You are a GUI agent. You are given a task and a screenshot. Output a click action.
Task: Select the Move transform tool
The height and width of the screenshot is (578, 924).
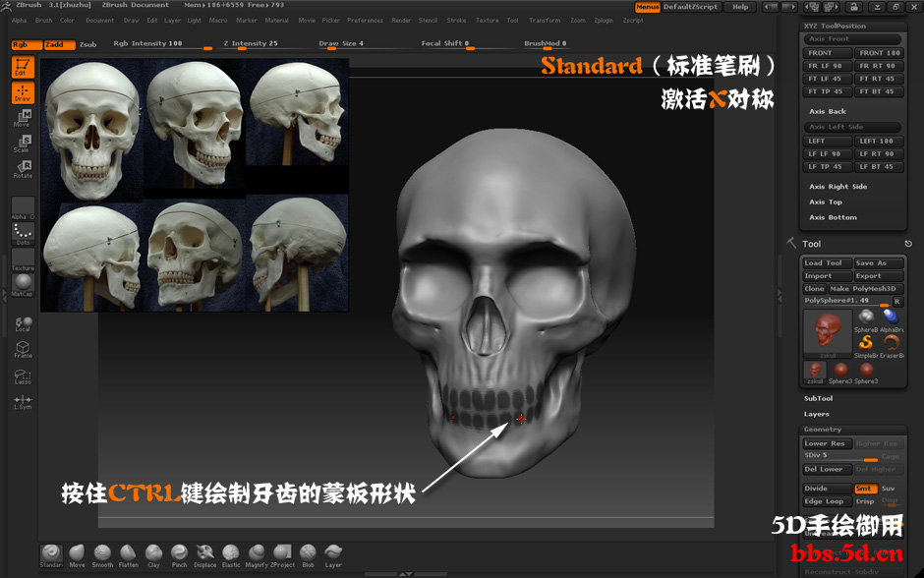tap(23, 118)
